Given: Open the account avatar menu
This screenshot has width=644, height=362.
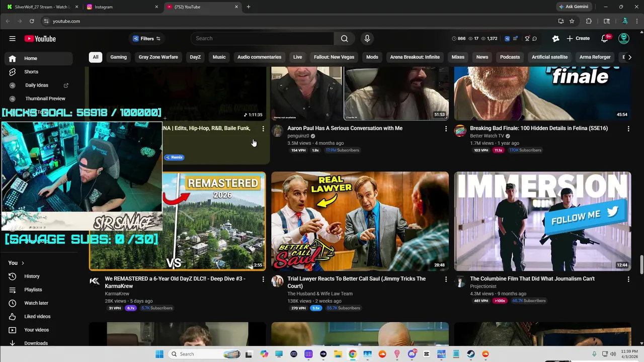Looking at the screenshot, I should [624, 39].
